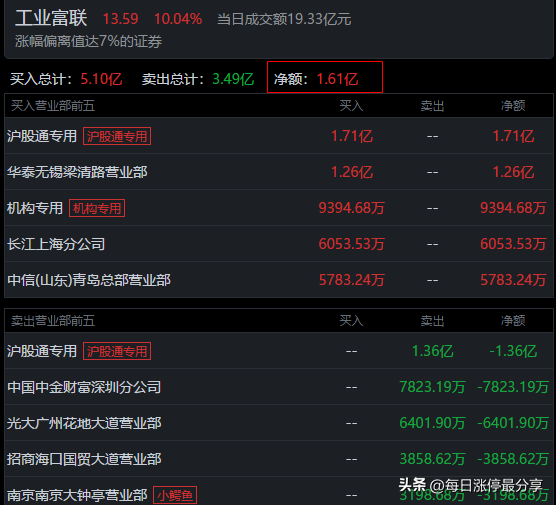The height and width of the screenshot is (505, 556).
Task: Click -7823.19万 net amount
Action: click(x=513, y=387)
